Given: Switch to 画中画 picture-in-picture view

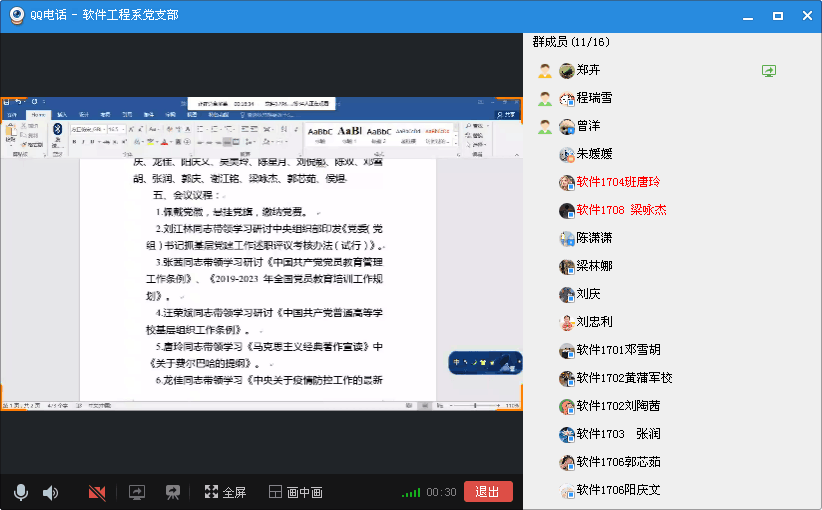Looking at the screenshot, I should coord(295,492).
